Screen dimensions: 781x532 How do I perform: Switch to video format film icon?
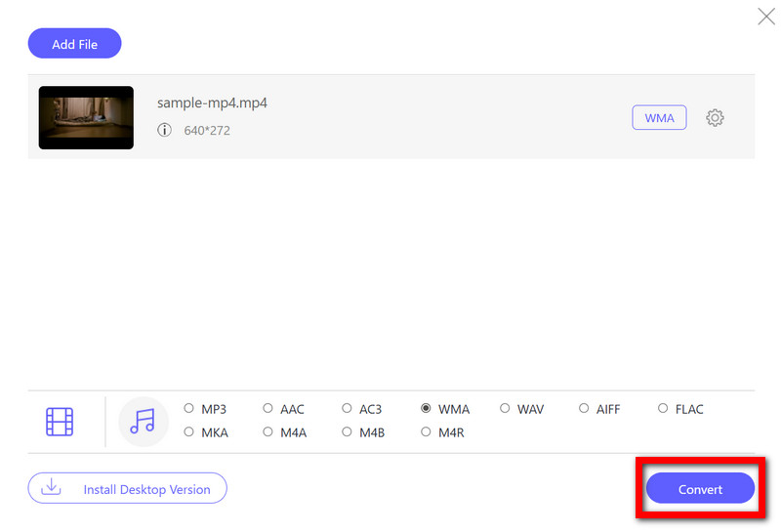[60, 422]
